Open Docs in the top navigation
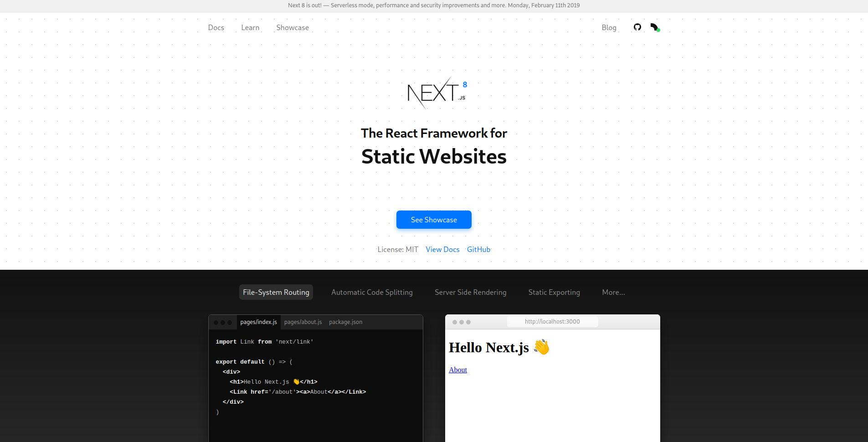This screenshot has width=868, height=442. click(216, 27)
